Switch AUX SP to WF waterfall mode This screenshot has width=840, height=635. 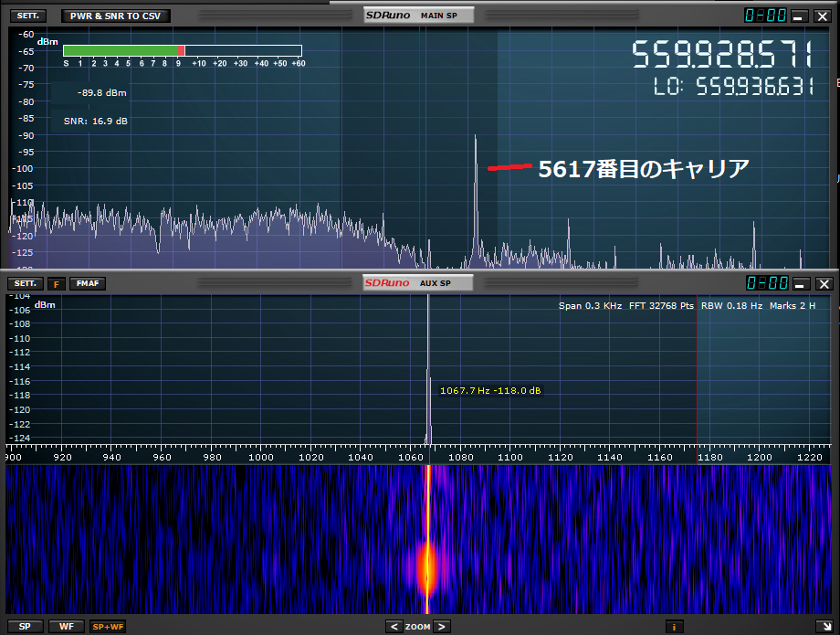67,627
